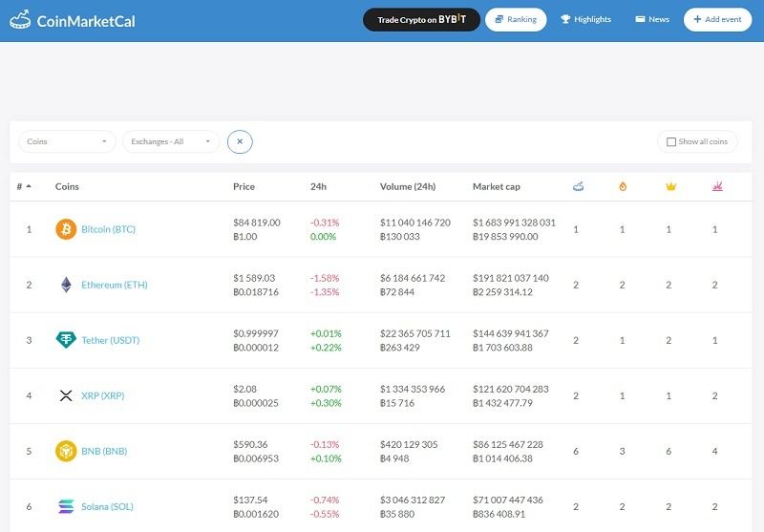Sort by the blue CoinMarketCal column icon

(x=578, y=186)
